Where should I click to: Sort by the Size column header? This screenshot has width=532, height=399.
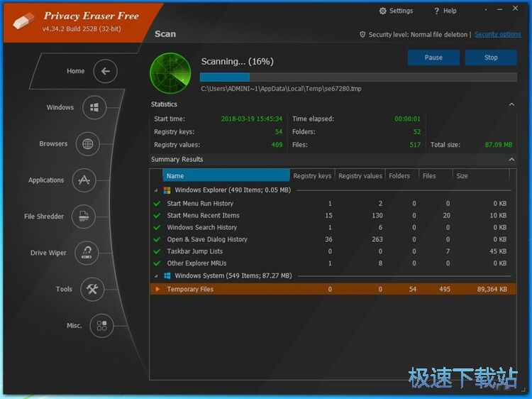(x=481, y=176)
